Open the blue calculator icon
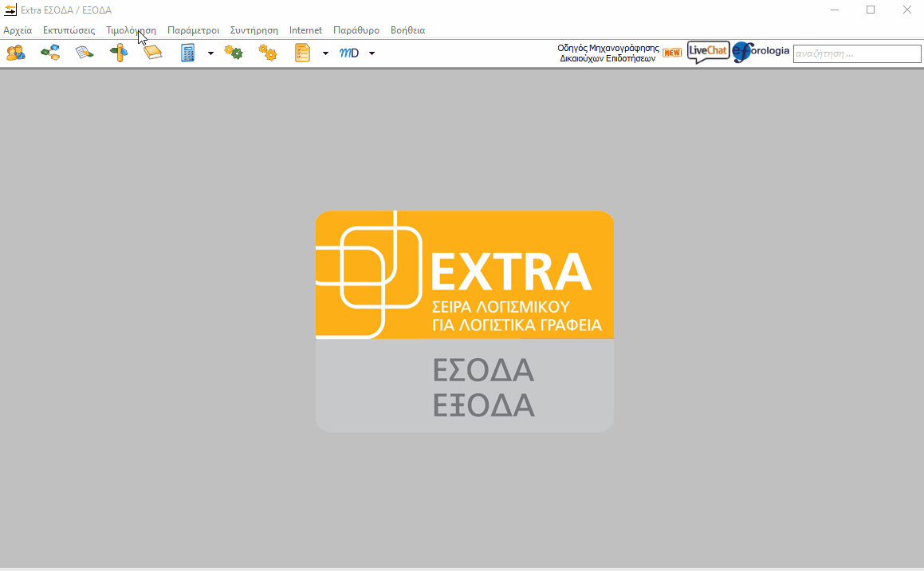Viewport: 924px width, 571px height. click(188, 53)
